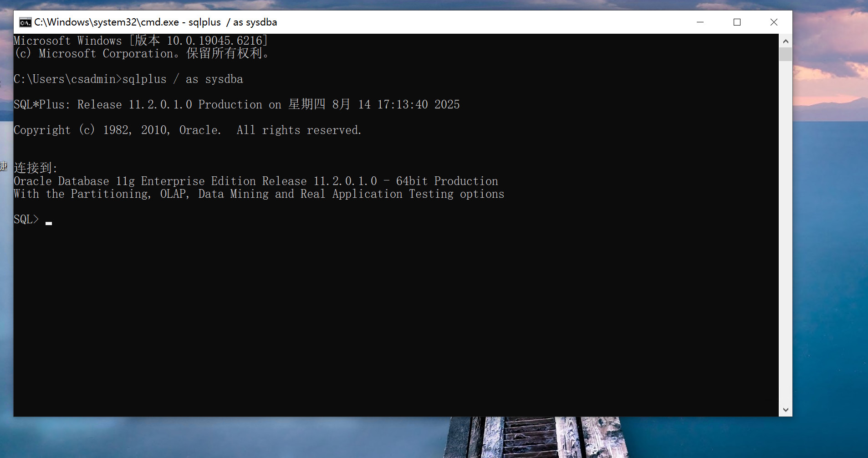Minimize the sqlplus command window
The height and width of the screenshot is (458, 868).
point(700,22)
